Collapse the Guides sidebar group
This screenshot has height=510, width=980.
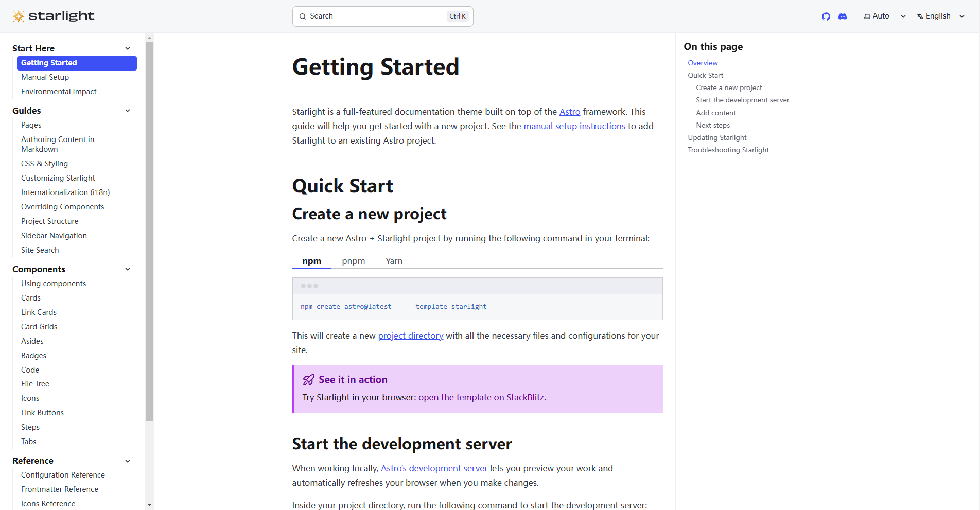(128, 111)
